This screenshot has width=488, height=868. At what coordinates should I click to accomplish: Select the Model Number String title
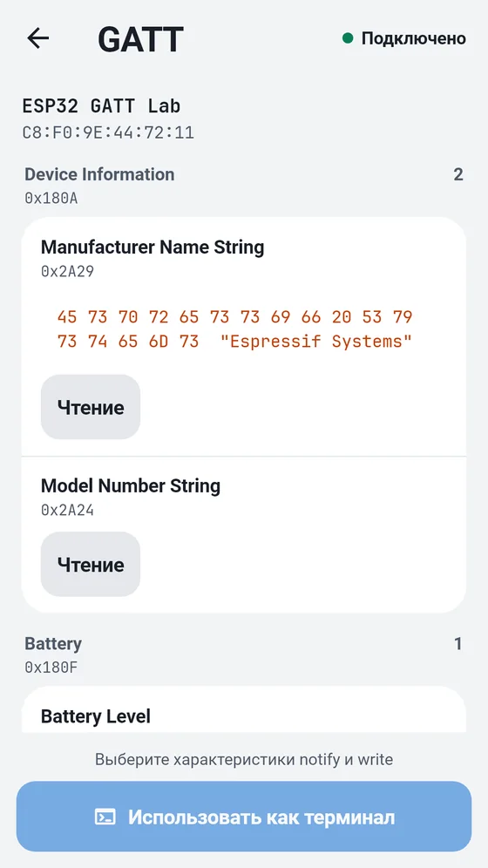tap(131, 485)
